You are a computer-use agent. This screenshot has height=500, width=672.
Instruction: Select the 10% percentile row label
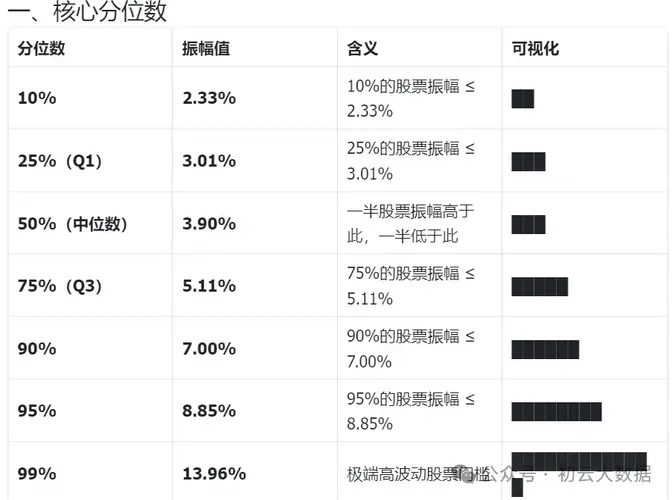pos(37,98)
